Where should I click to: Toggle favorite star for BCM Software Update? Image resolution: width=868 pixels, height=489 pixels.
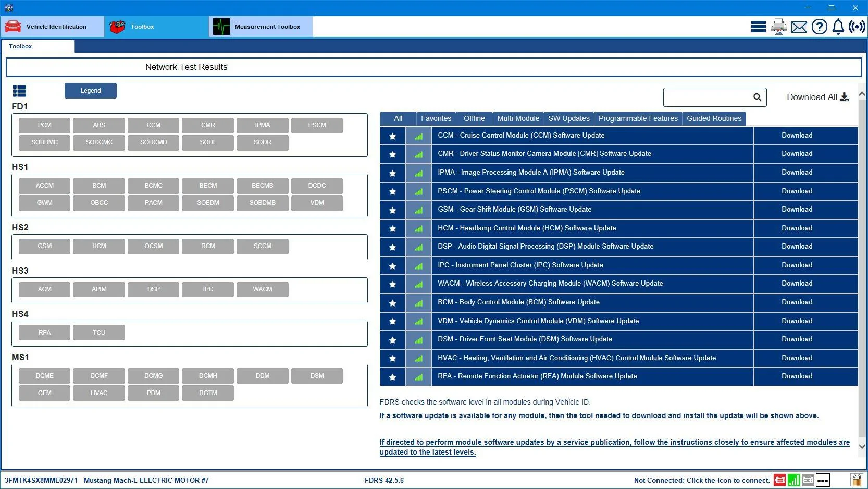(x=393, y=303)
